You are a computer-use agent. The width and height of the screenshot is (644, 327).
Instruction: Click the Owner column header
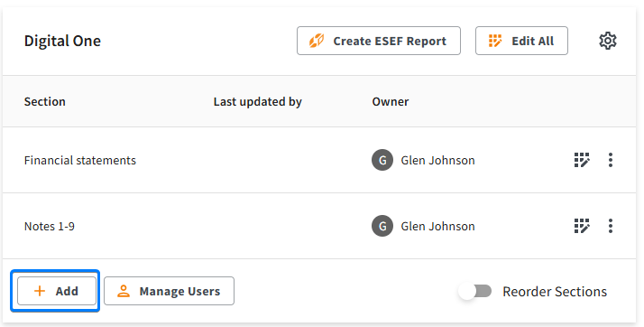click(x=391, y=101)
